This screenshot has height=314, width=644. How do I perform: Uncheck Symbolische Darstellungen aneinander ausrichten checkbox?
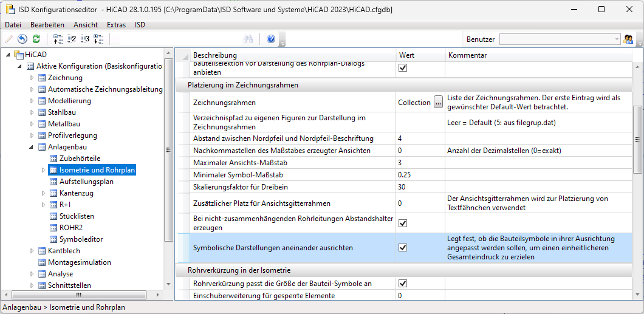402,248
